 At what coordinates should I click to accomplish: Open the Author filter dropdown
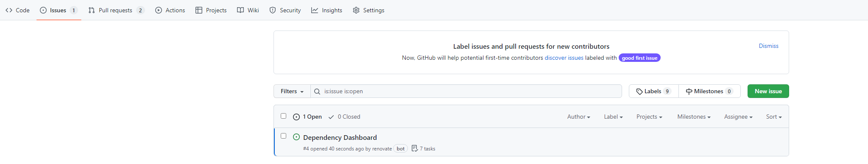click(x=579, y=117)
